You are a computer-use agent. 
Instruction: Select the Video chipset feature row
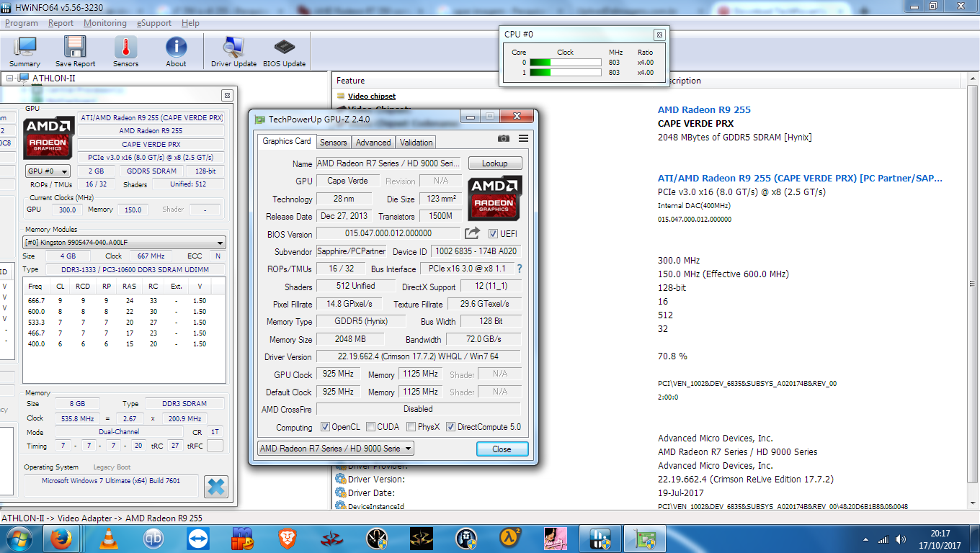coord(371,96)
